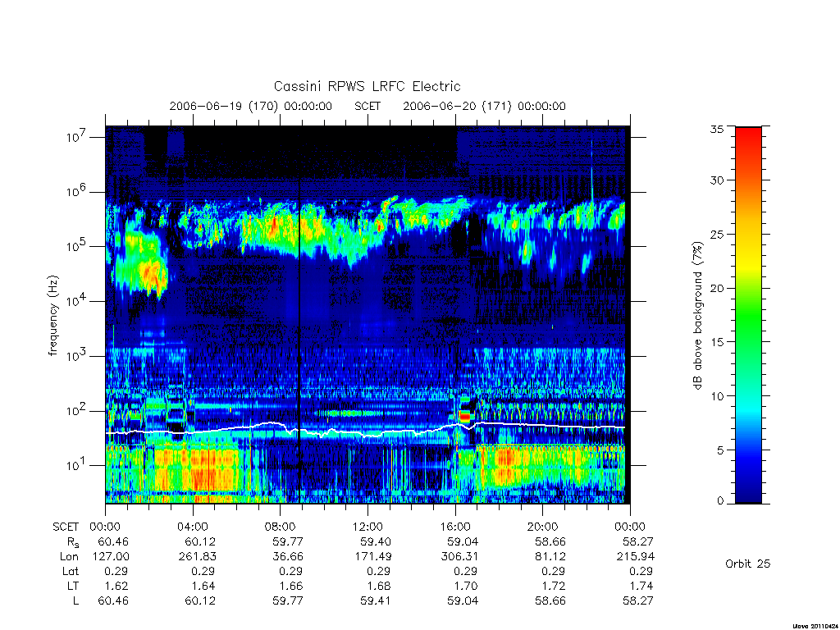Viewport: 840px width, 630px height.
Task: Click the "20:00" time tick label
Action: [x=543, y=527]
